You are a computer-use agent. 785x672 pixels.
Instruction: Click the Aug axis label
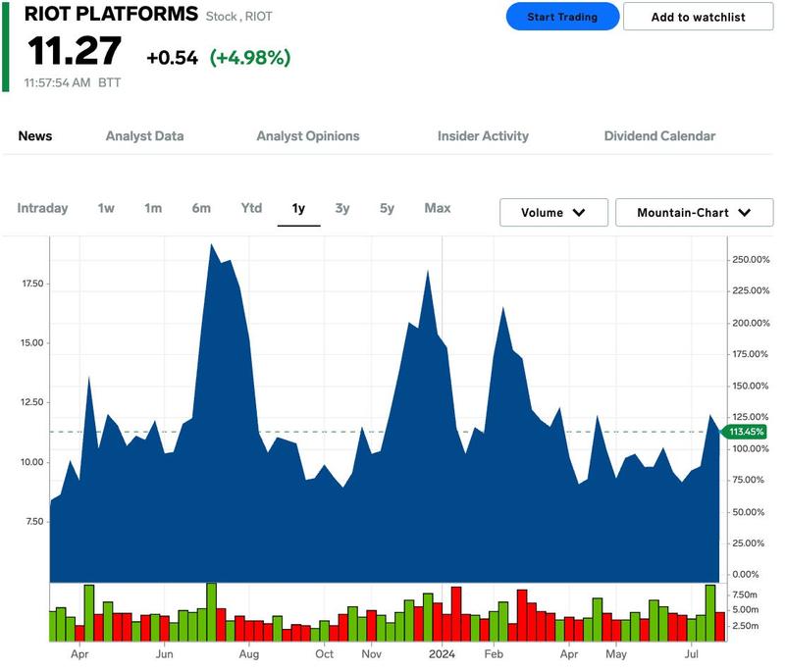[x=249, y=654]
